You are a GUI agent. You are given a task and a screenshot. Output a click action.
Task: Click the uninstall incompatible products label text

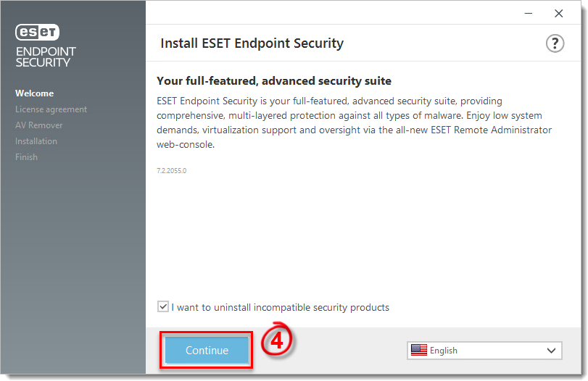point(280,307)
